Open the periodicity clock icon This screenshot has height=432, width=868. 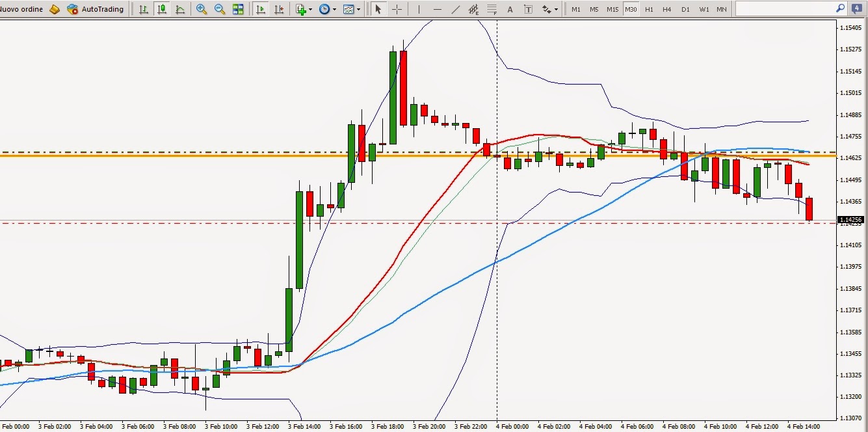point(324,9)
